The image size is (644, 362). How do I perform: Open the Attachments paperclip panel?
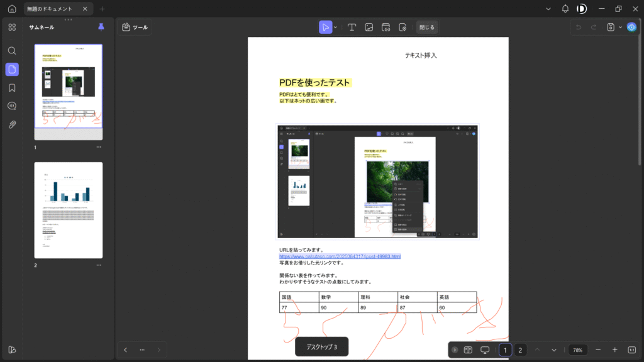click(x=12, y=124)
